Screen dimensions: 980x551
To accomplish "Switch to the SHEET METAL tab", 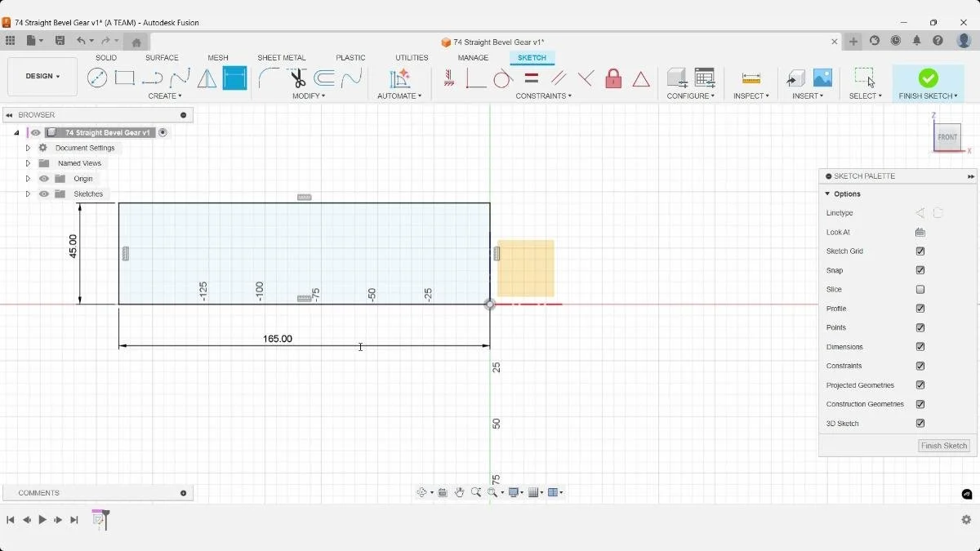I will (x=282, y=58).
